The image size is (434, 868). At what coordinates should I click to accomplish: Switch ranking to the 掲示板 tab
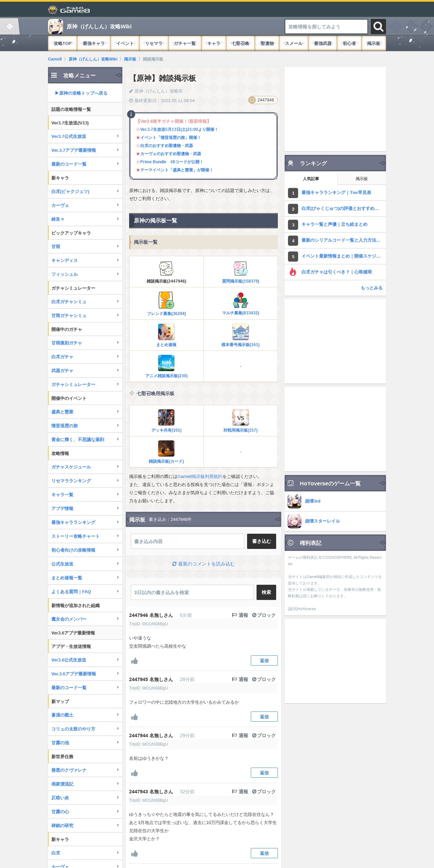tap(361, 178)
